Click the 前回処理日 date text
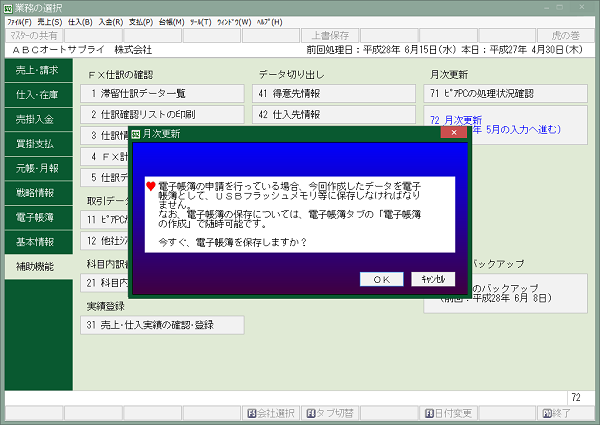This screenshot has height=425, width=600. coord(382,50)
